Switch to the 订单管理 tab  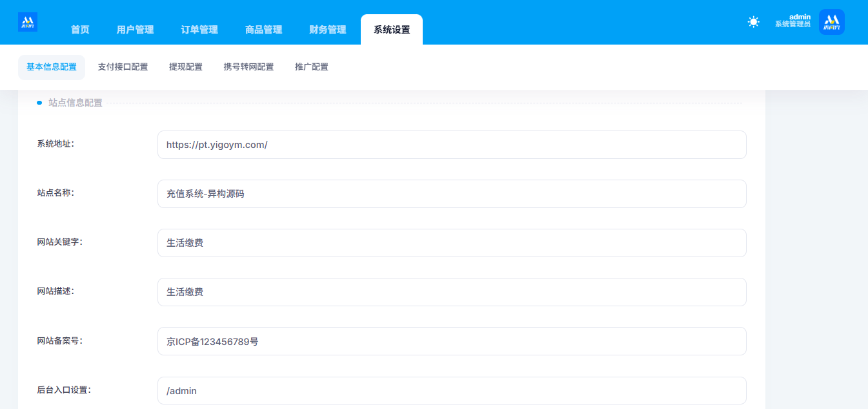point(199,30)
